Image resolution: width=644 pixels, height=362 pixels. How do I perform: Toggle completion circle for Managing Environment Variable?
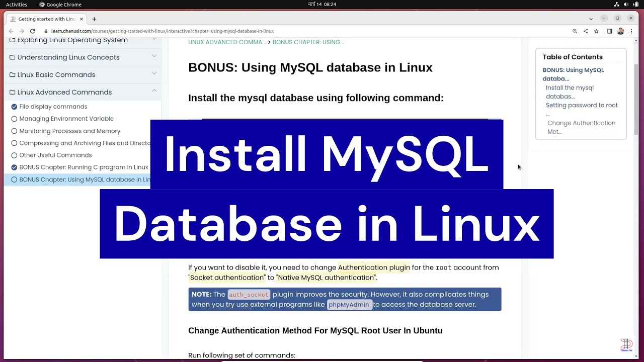click(x=14, y=119)
